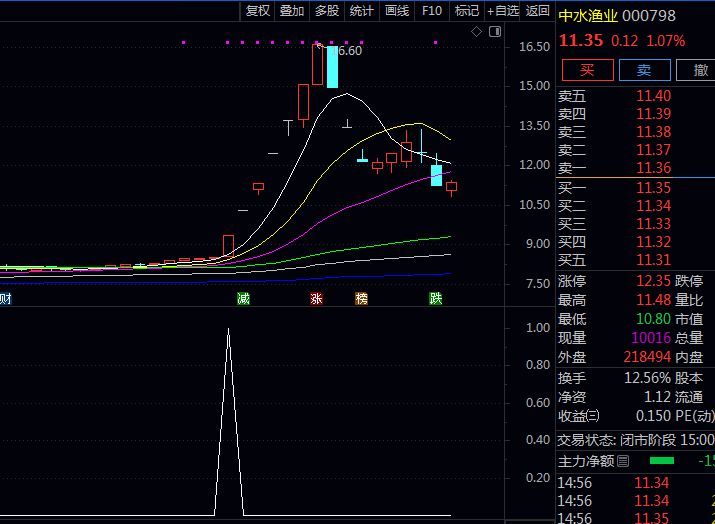
Task: Click the stock code 000798
Action: point(649,16)
